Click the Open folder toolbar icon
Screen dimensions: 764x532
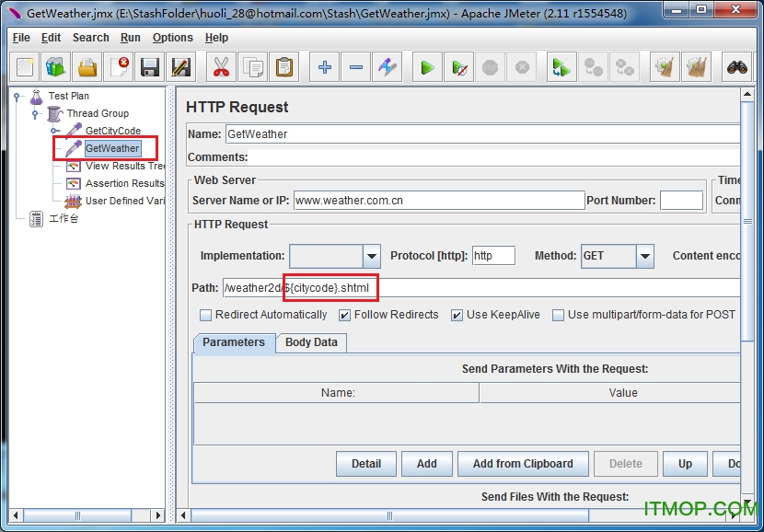point(87,67)
